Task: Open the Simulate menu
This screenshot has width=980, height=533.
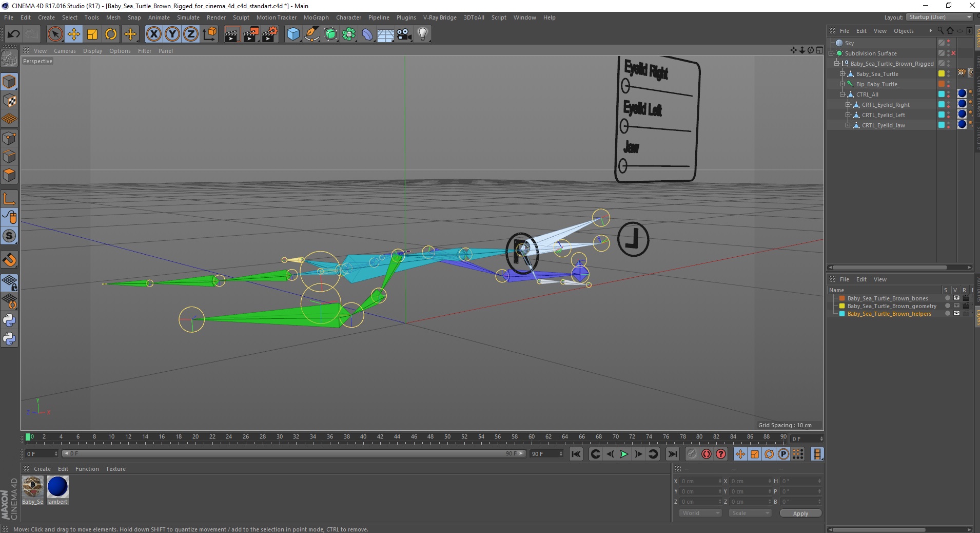Action: point(188,17)
